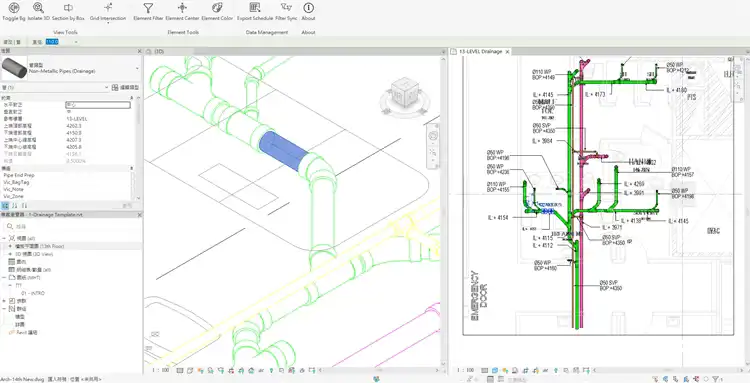This screenshot has width=750, height=383.
Task: Open the diameter dropdown in options bar
Action: click(x=76, y=42)
